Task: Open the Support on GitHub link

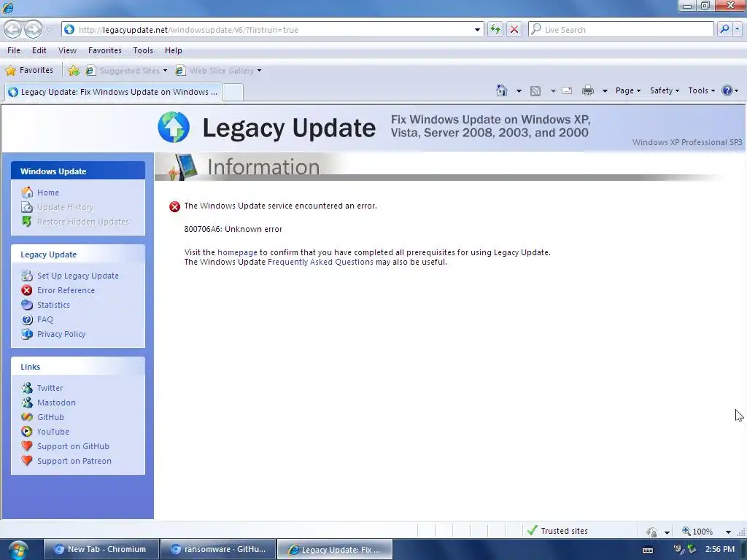Action: tap(73, 447)
